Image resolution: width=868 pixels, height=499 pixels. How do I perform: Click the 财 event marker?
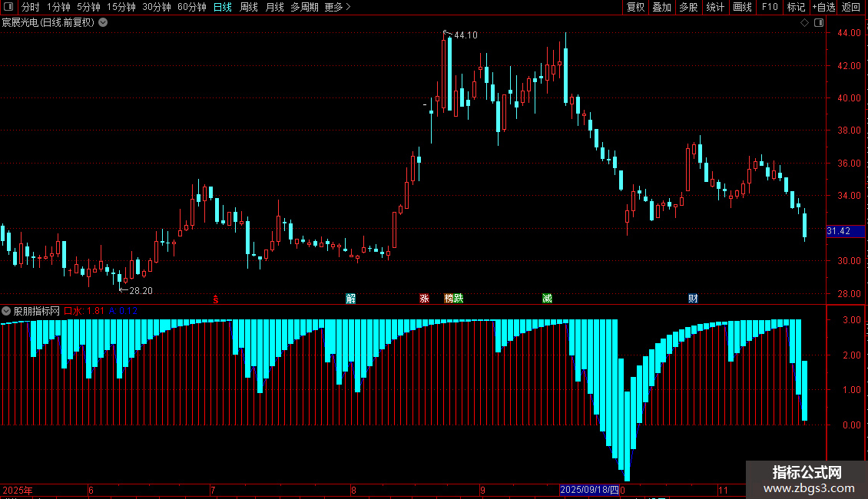tap(693, 299)
